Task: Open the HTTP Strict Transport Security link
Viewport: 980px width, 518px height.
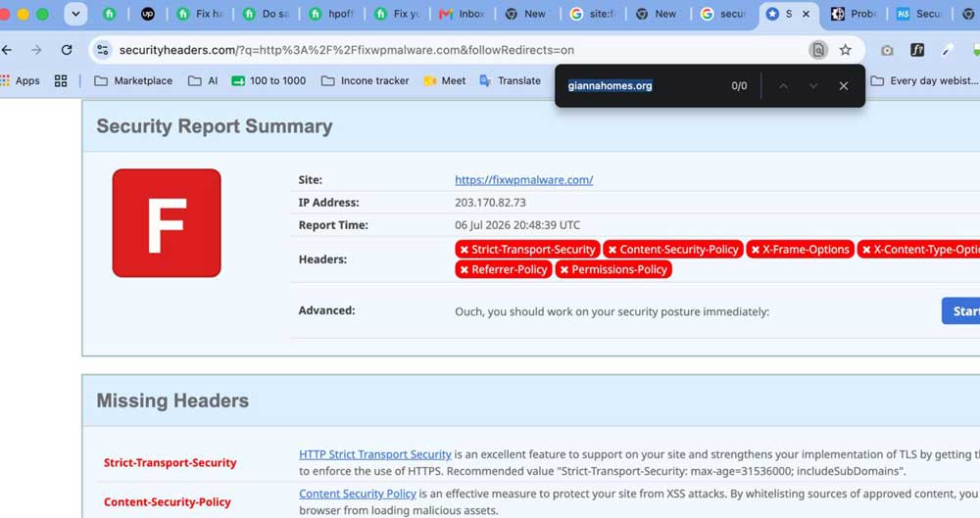Action: (x=375, y=454)
